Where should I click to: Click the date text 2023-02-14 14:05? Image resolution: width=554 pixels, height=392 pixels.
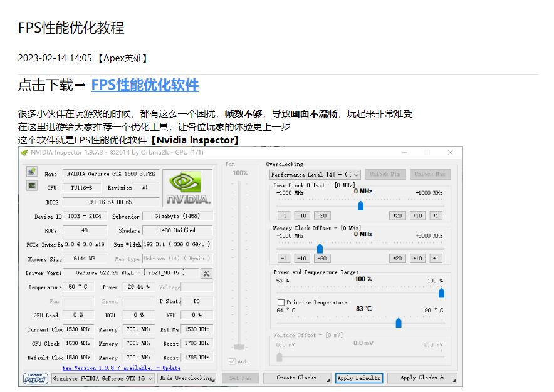[55, 58]
